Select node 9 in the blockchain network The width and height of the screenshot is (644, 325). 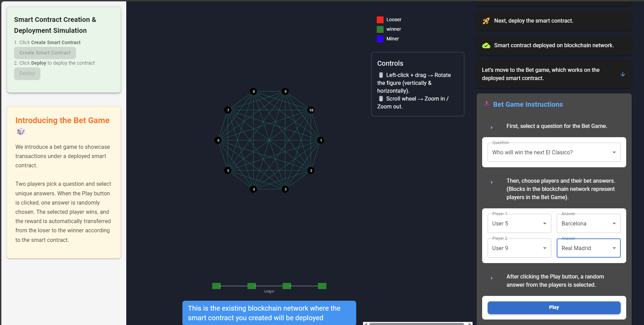pyautogui.click(x=285, y=91)
